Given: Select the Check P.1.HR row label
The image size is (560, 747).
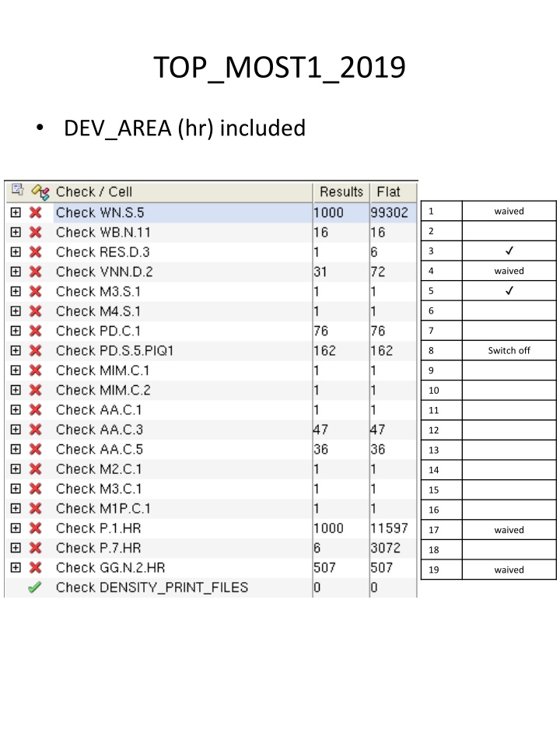Looking at the screenshot, I should click(x=98, y=528).
